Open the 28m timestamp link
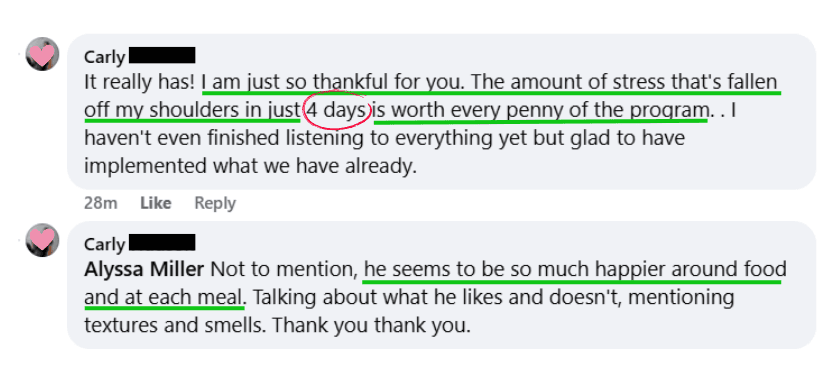Screen dimensions: 840x380 point(101,203)
